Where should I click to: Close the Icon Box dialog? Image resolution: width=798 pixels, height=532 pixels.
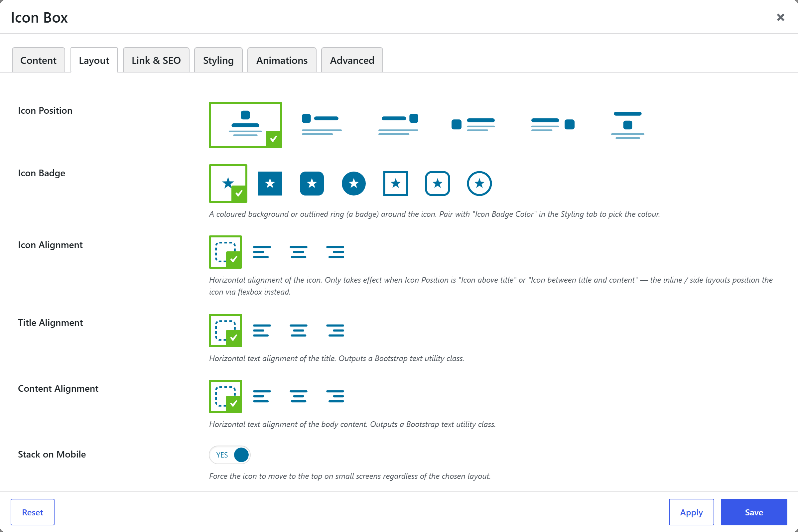(x=780, y=17)
